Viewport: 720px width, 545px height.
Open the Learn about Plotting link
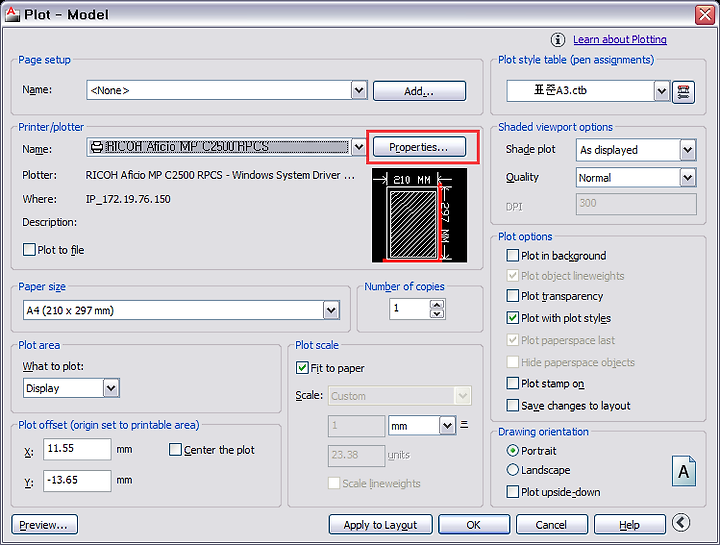click(619, 39)
